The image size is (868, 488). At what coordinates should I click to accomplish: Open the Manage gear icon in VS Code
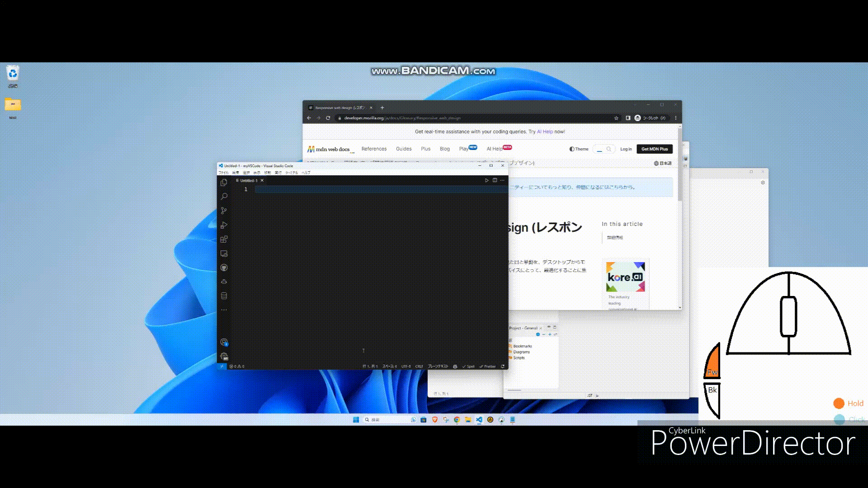coord(224,357)
